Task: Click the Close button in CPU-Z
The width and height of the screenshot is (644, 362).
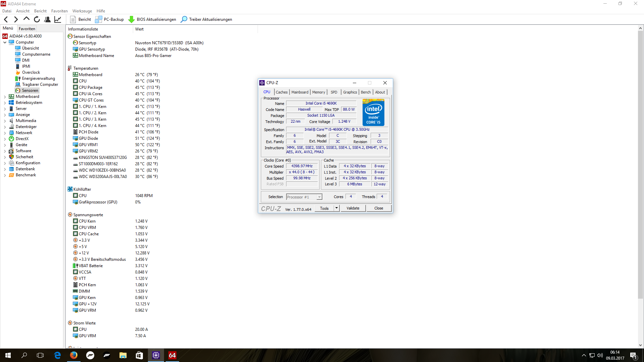Action: pos(379,208)
